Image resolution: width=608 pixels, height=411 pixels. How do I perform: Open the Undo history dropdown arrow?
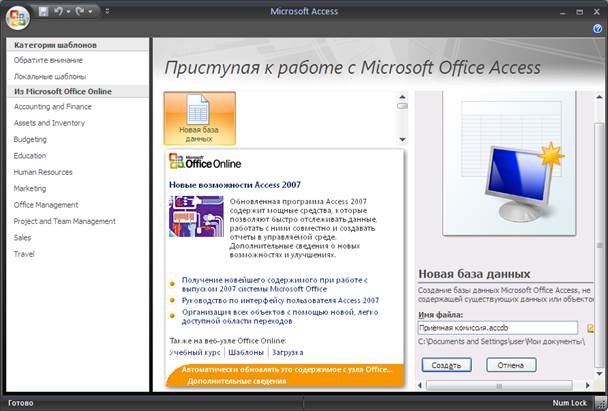coord(68,12)
